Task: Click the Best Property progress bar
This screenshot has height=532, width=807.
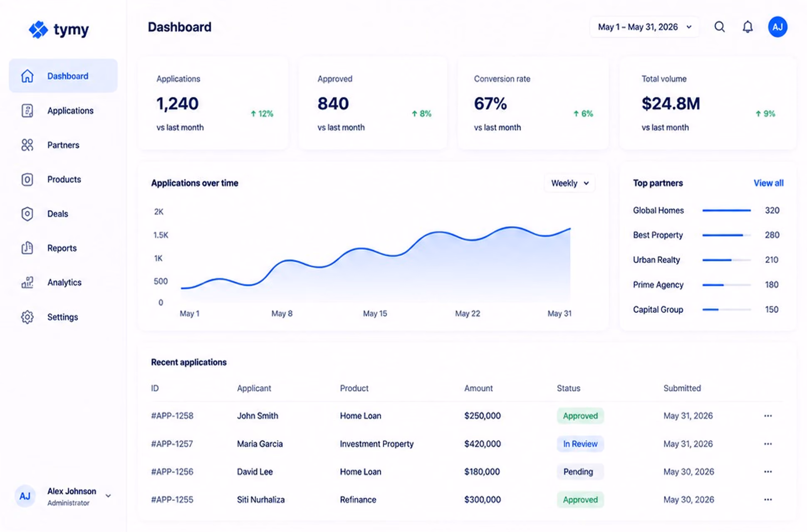Action: tap(727, 235)
